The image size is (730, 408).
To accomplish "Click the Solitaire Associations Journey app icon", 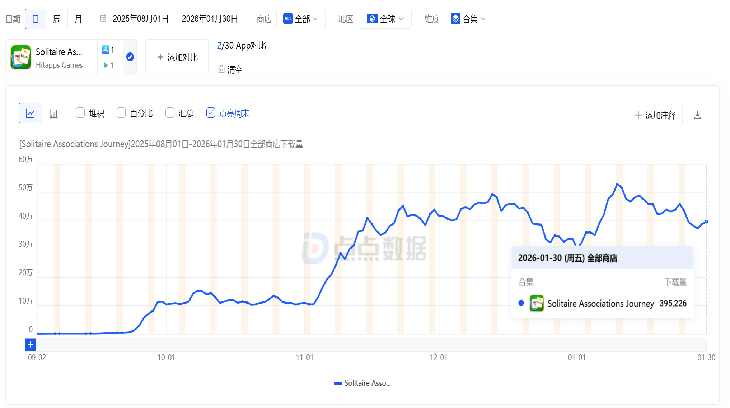I will click(21, 57).
